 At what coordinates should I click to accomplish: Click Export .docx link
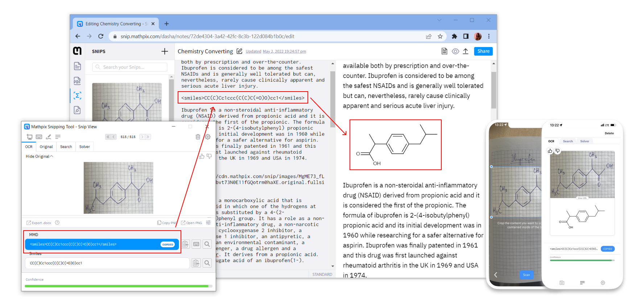click(x=39, y=223)
